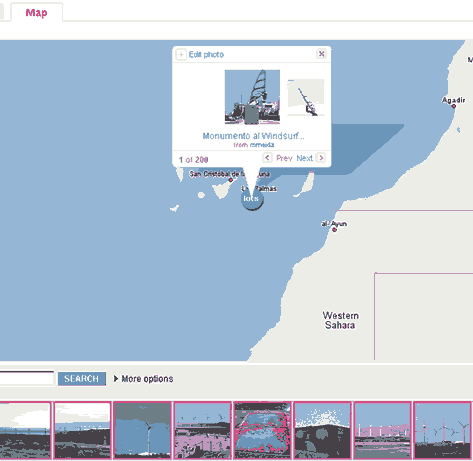Image resolution: width=473 pixels, height=461 pixels.
Task: Click the next arrow icon
Action: coord(321,158)
